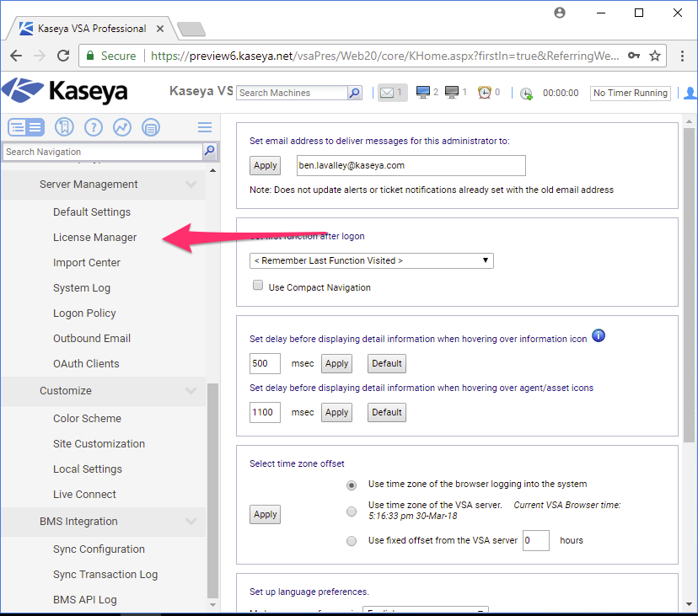Open Sync Configuration menu item
This screenshot has width=698, height=616.
tap(99, 549)
